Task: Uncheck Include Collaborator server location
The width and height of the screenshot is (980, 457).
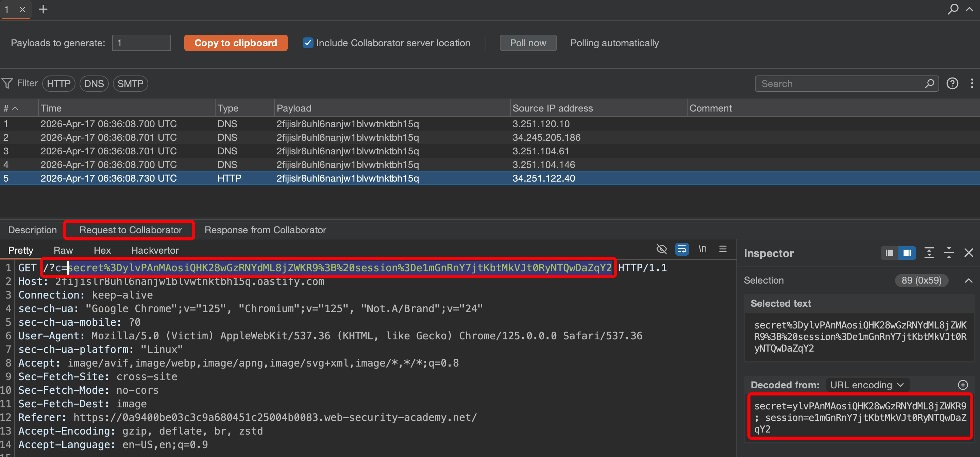Action: pyautogui.click(x=308, y=43)
